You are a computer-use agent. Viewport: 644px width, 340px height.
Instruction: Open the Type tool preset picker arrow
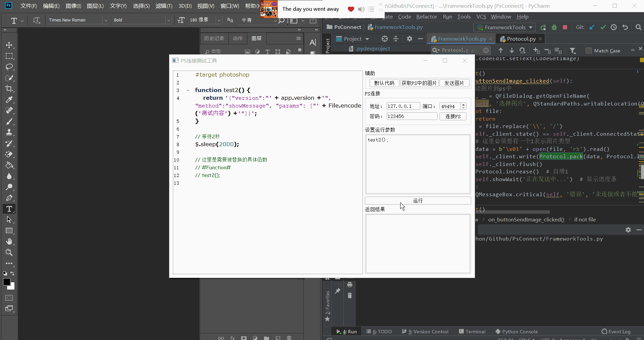tap(22, 20)
